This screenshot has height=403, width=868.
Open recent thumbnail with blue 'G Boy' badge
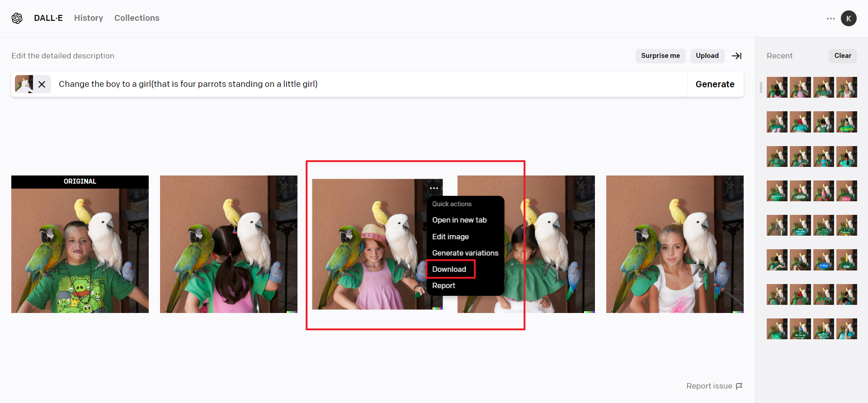point(824,260)
